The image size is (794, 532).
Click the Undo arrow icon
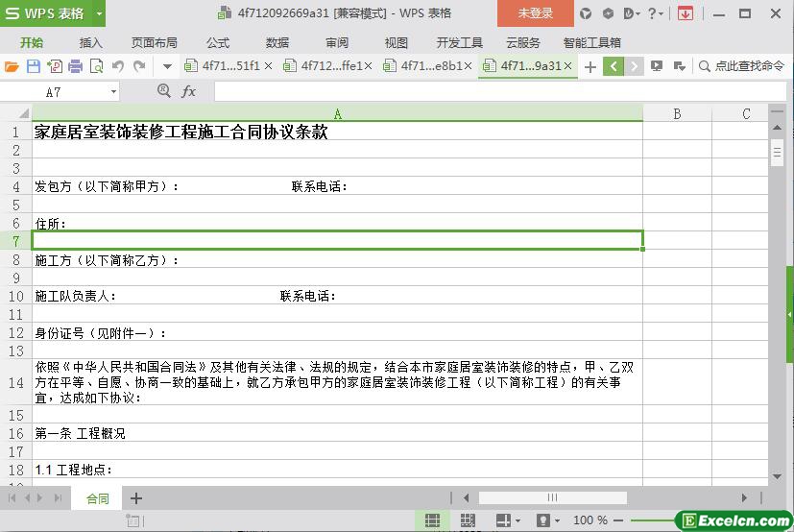(117, 66)
